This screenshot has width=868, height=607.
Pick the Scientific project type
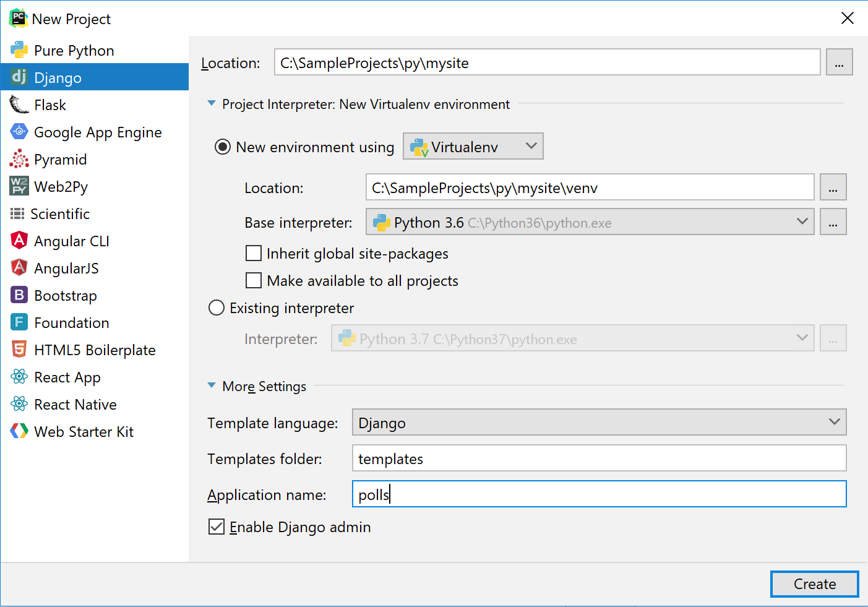click(95, 213)
